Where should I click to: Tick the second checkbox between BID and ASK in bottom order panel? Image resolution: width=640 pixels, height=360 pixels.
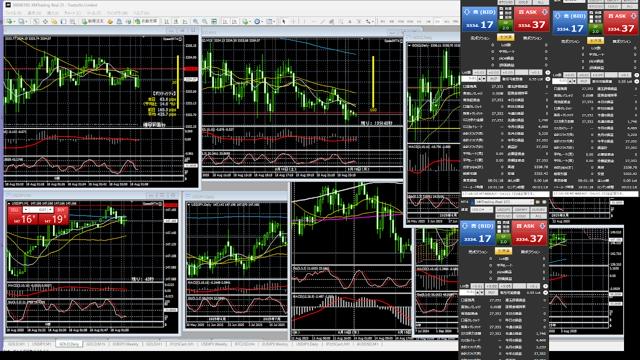point(499,227)
